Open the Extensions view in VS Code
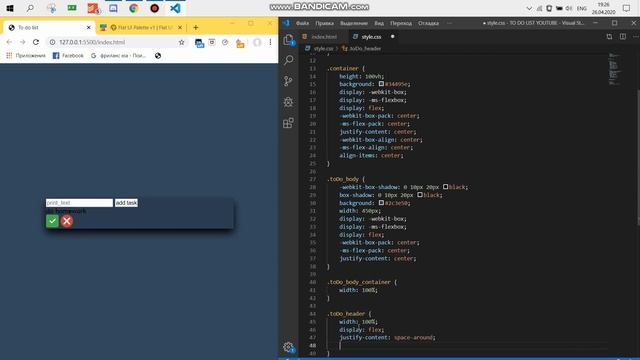Screen dimensions: 640x360 289,122
